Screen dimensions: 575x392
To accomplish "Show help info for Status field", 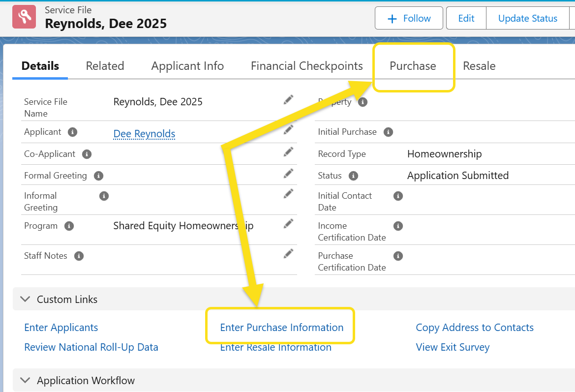I will coord(353,176).
